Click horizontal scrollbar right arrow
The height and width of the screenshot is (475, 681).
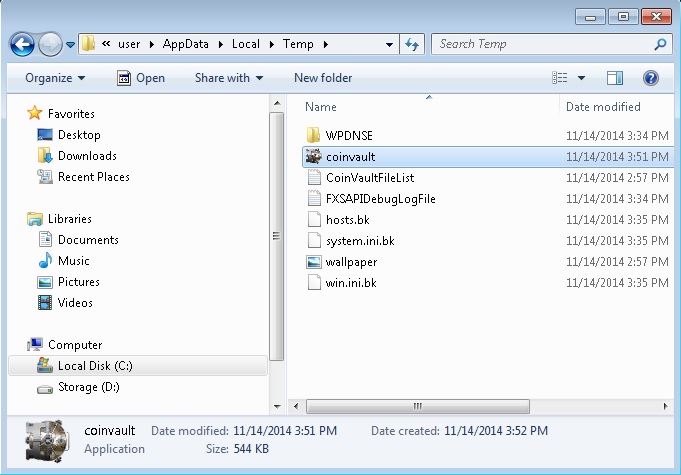(x=665, y=407)
